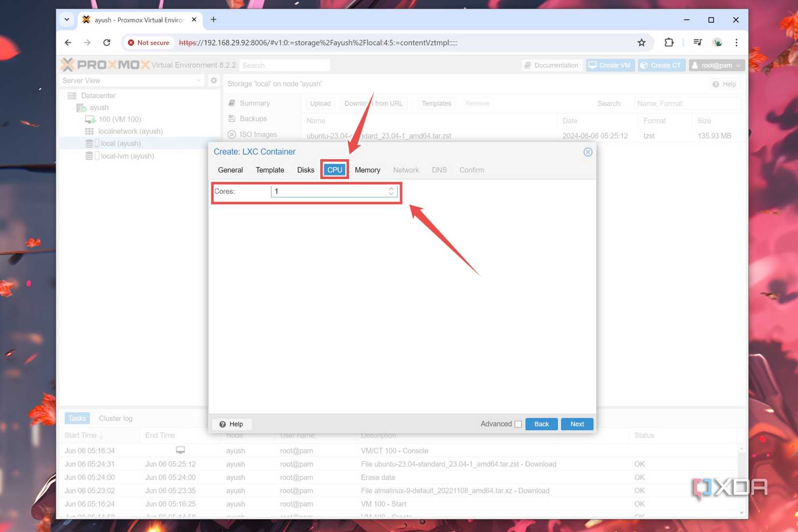This screenshot has height=532, width=798.
Task: Close the Create LXC Container dialog
Action: [588, 152]
